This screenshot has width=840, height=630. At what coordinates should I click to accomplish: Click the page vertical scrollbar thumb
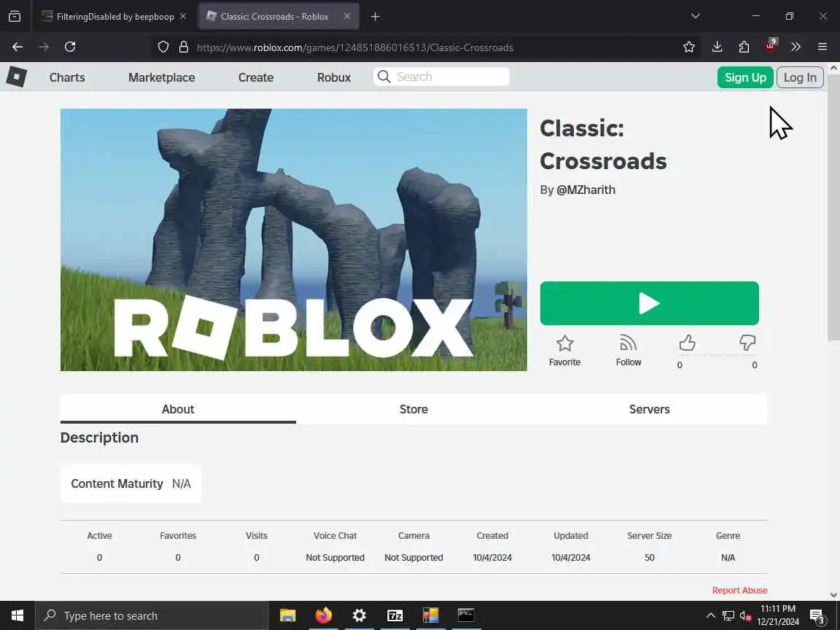coord(833,206)
